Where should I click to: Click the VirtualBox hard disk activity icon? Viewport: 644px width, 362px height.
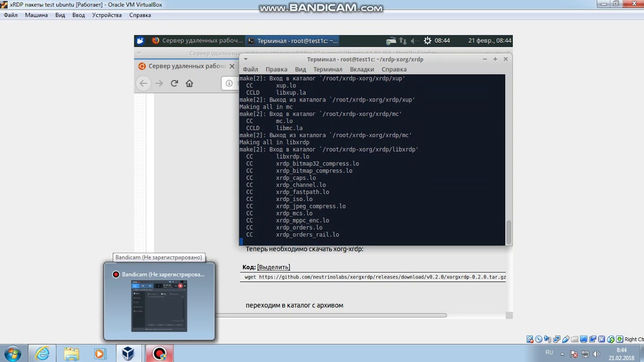click(x=530, y=339)
